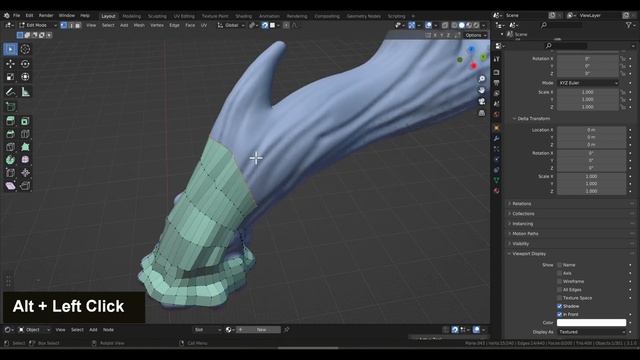Select the Spin tool
The width and height of the screenshot is (640, 360).
[x=11, y=160]
